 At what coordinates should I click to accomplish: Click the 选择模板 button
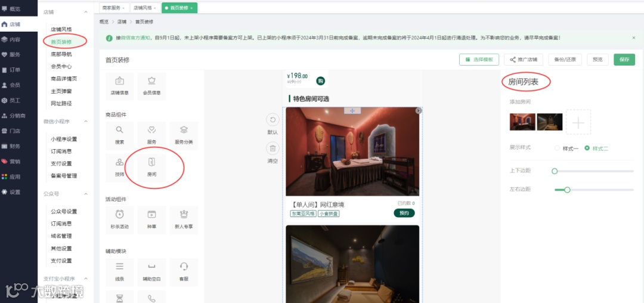479,60
